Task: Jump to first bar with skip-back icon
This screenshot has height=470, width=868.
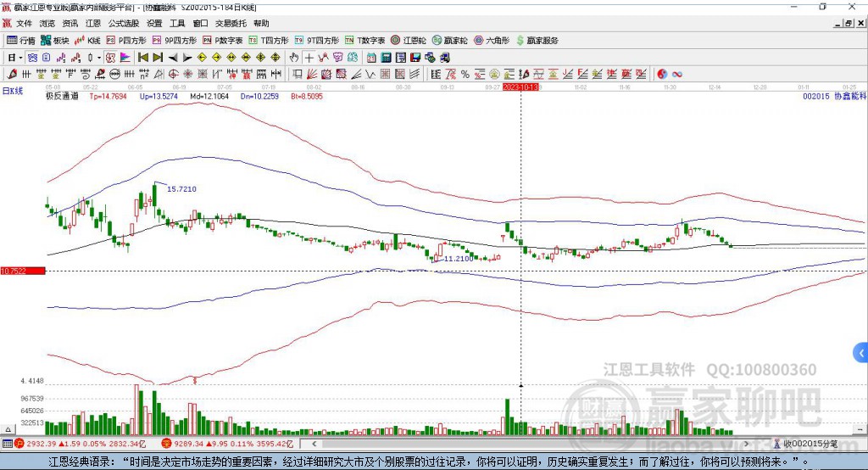Action: pos(142,58)
